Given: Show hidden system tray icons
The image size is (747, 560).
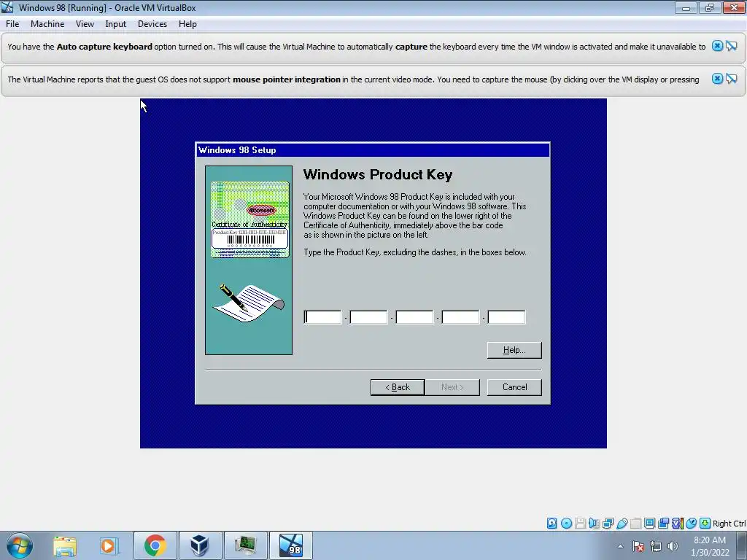Looking at the screenshot, I should 620,546.
